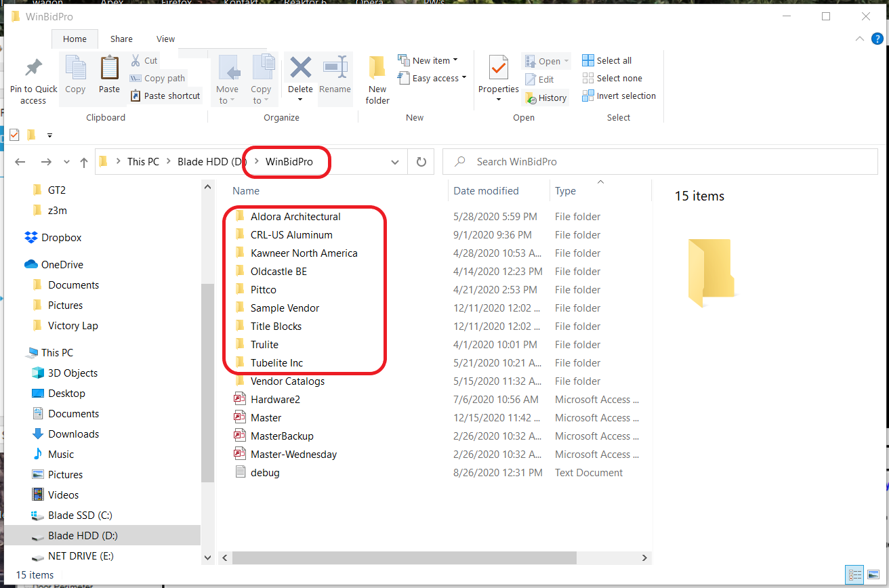Screen dimensions: 889x588
Task: Collapse the ribbon with the chevron
Action: tap(859, 39)
